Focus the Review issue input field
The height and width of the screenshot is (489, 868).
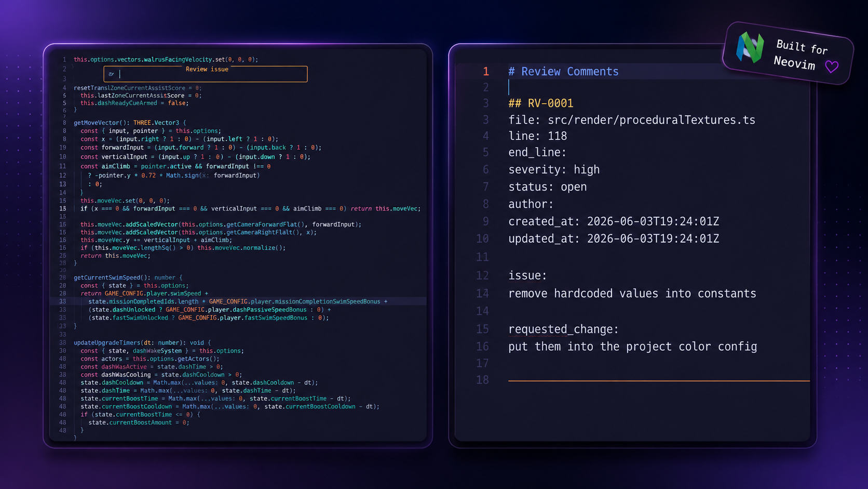(206, 74)
